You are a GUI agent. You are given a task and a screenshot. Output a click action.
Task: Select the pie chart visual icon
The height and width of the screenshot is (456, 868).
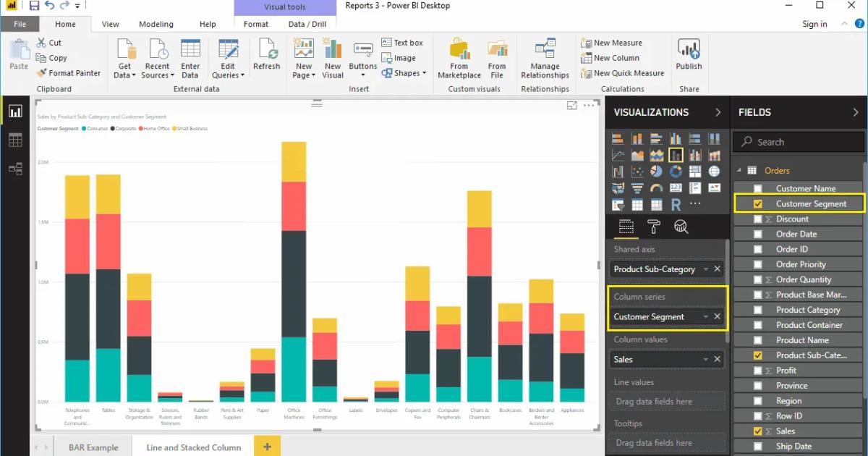655,171
